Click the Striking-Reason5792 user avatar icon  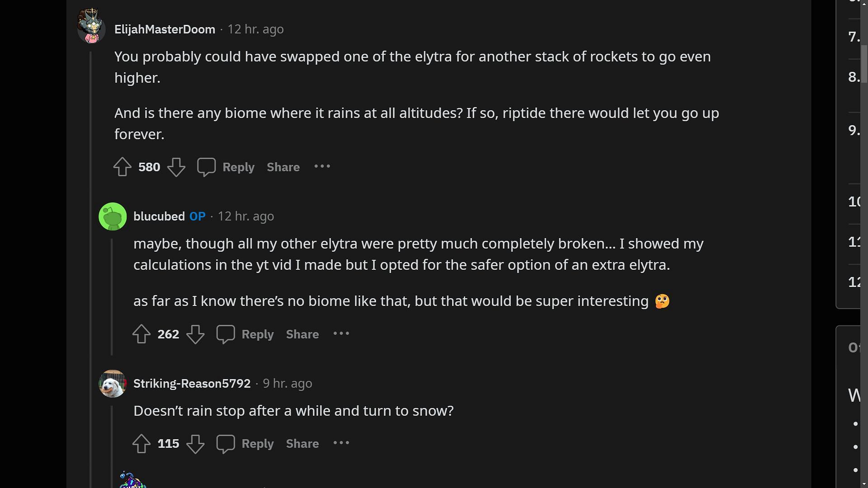click(112, 383)
